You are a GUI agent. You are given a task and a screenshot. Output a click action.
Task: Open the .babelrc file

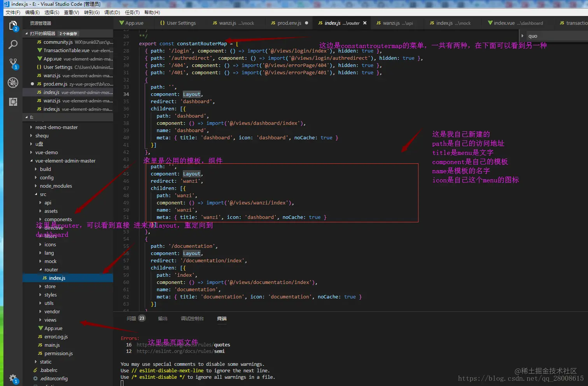pos(68,370)
